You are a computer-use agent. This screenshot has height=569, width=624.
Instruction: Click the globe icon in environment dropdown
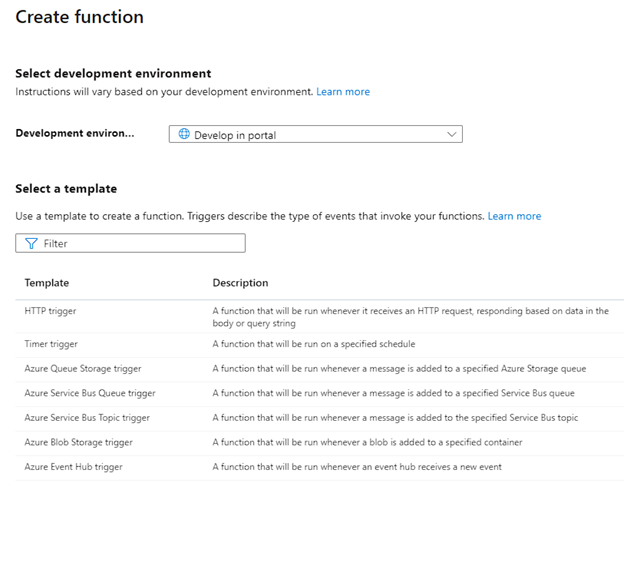coord(183,135)
